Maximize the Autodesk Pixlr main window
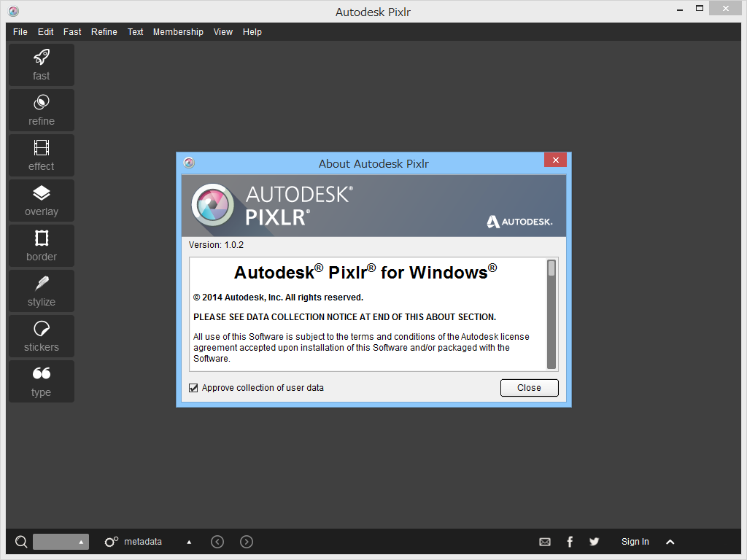 pyautogui.click(x=700, y=8)
